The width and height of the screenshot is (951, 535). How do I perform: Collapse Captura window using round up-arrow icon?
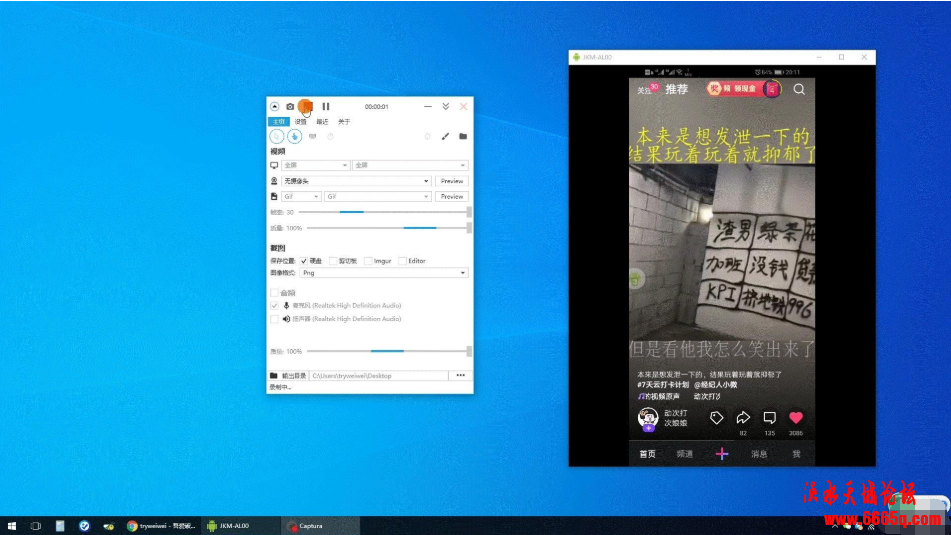(x=275, y=107)
